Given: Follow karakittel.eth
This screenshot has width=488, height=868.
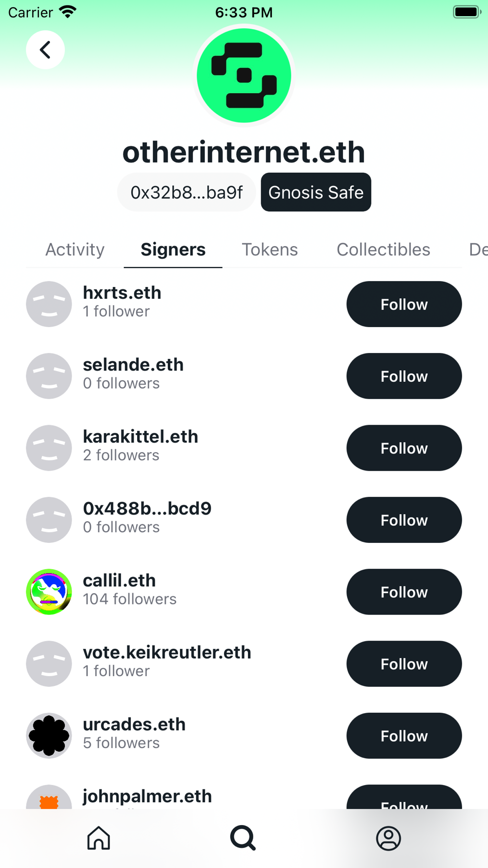Looking at the screenshot, I should coord(404,448).
